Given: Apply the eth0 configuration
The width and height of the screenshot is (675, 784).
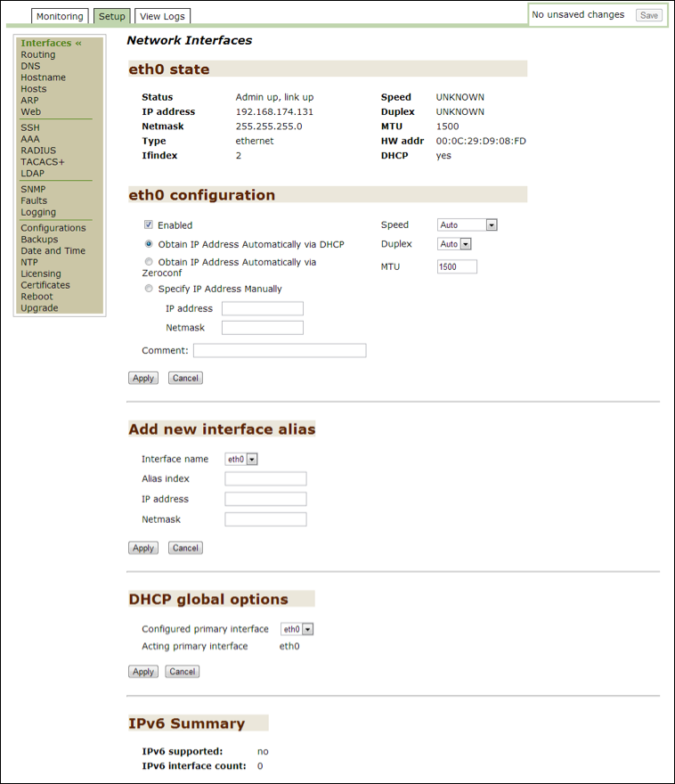Looking at the screenshot, I should (143, 378).
